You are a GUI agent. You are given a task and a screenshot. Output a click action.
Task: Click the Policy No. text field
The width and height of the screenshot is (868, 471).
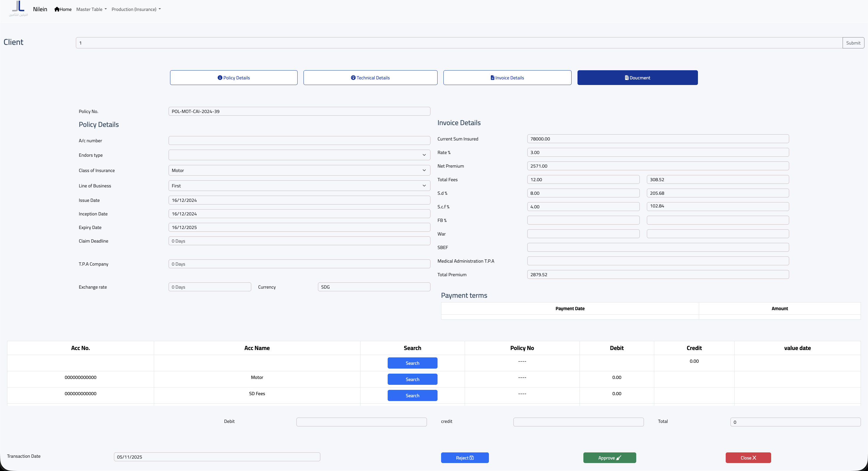click(x=299, y=112)
